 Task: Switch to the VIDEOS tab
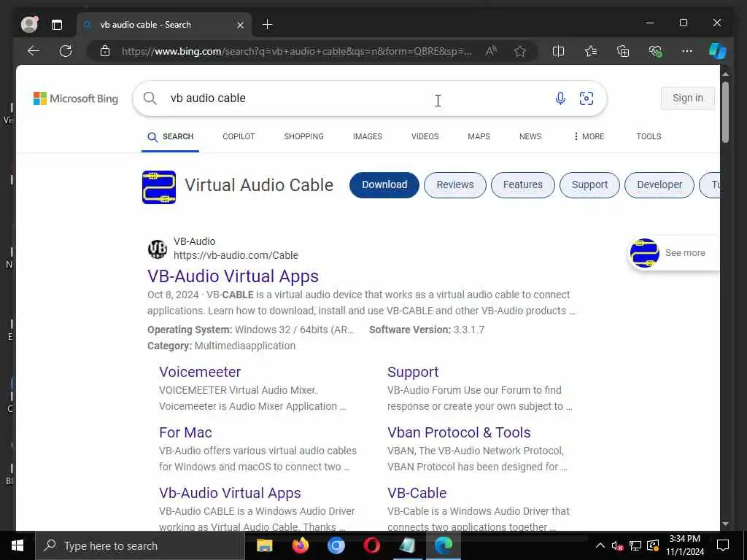[x=425, y=136]
